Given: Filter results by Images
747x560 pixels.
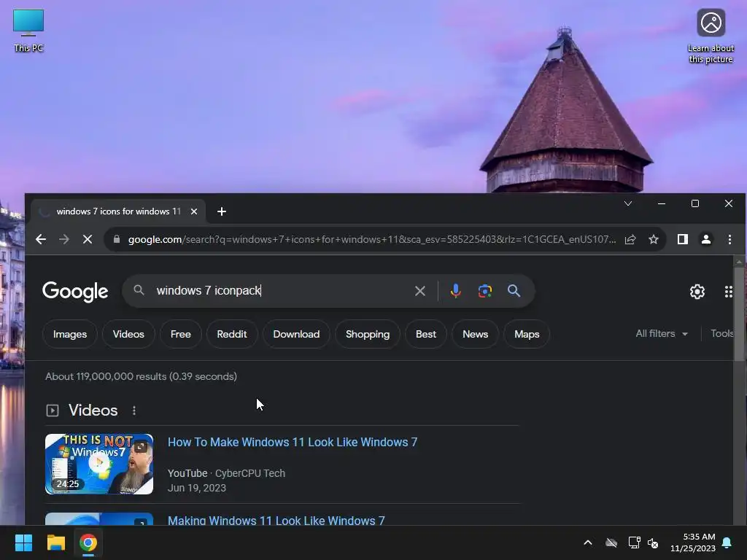Looking at the screenshot, I should (x=69, y=334).
